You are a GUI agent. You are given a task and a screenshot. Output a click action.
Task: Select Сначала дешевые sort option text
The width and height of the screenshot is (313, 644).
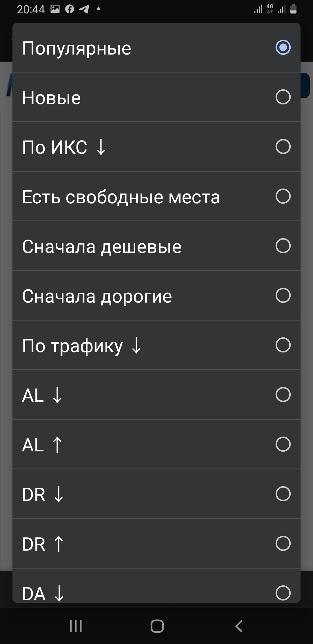click(x=102, y=247)
